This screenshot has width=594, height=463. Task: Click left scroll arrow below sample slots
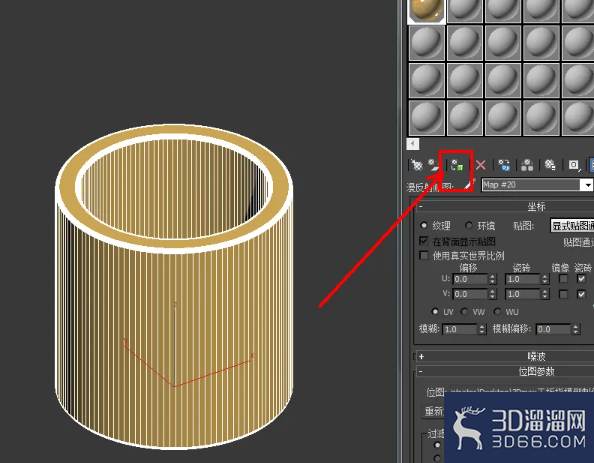point(413,144)
